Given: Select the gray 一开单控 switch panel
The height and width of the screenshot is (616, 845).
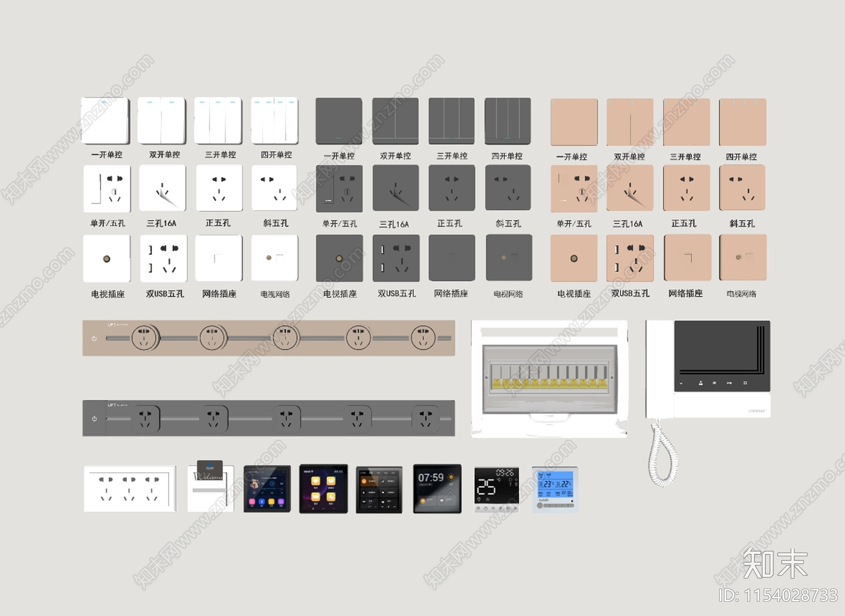Looking at the screenshot, I should 339,121.
